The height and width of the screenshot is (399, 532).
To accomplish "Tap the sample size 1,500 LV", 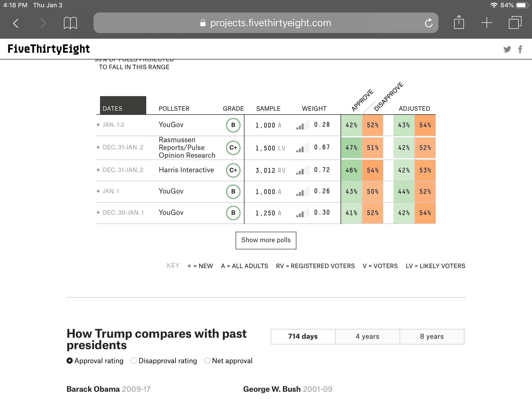I will coord(270,148).
